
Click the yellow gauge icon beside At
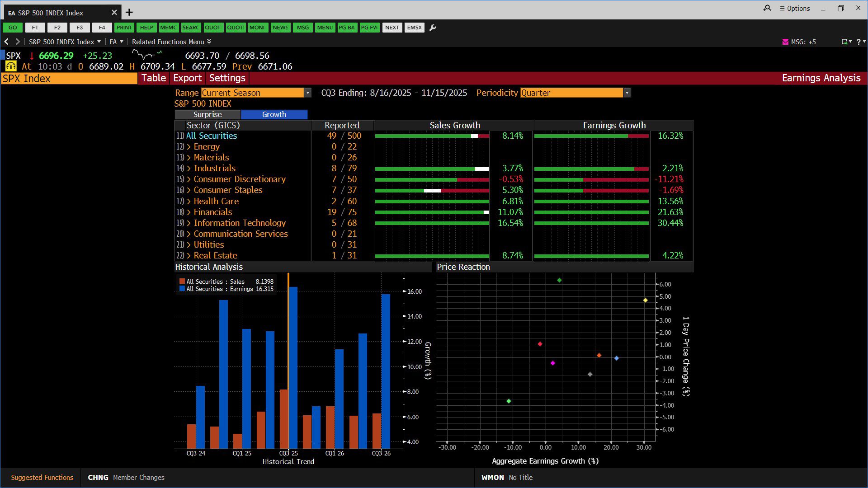point(11,66)
